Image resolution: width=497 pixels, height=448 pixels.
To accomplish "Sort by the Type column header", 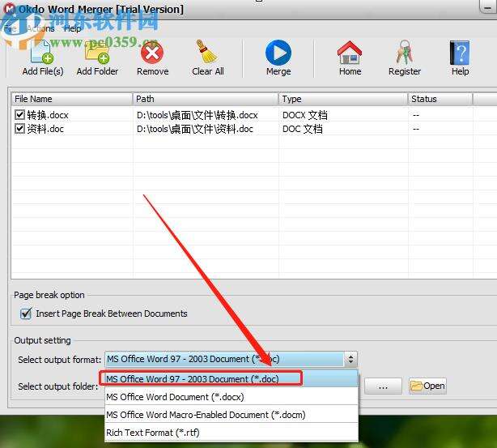I will point(343,99).
